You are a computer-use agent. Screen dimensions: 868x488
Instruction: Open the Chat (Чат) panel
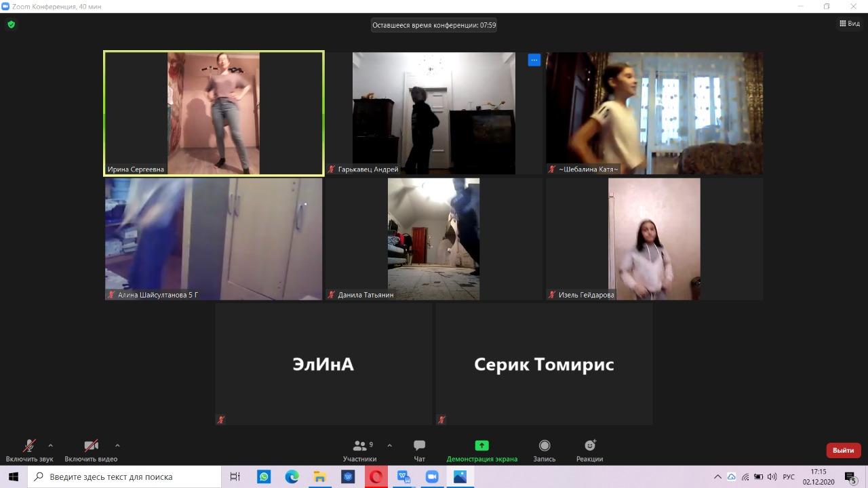419,450
